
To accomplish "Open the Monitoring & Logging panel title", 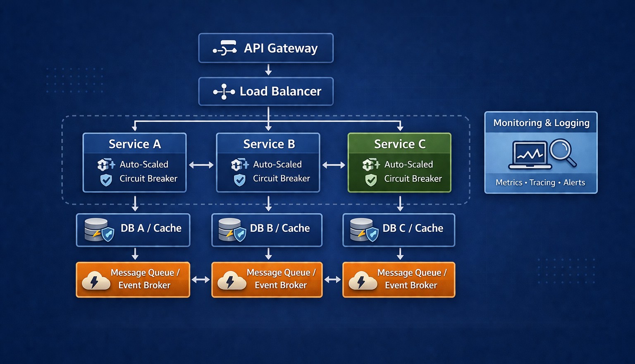I will [541, 123].
